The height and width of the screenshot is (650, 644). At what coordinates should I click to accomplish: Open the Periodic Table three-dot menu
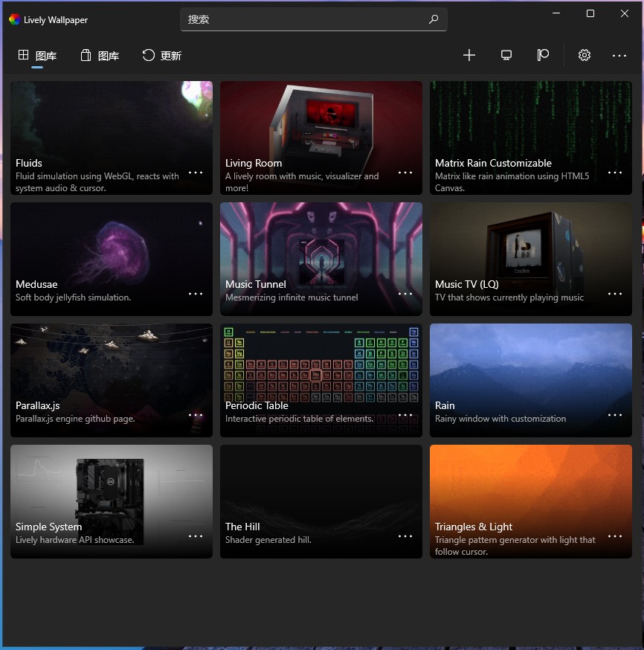point(405,415)
